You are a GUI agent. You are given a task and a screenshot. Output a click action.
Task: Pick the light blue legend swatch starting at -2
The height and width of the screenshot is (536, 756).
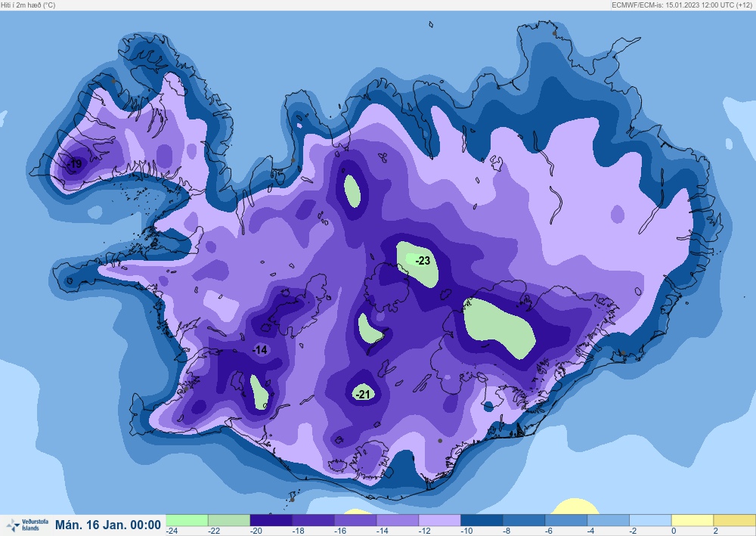650,520
